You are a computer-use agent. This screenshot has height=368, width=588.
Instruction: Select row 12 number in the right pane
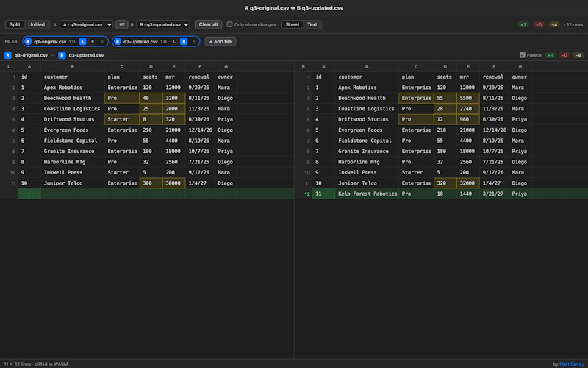pos(307,194)
